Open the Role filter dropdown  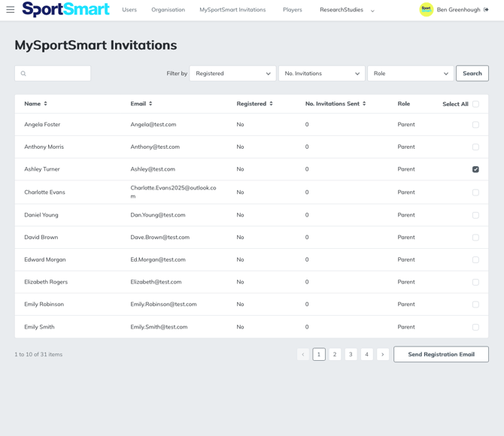[410, 74]
